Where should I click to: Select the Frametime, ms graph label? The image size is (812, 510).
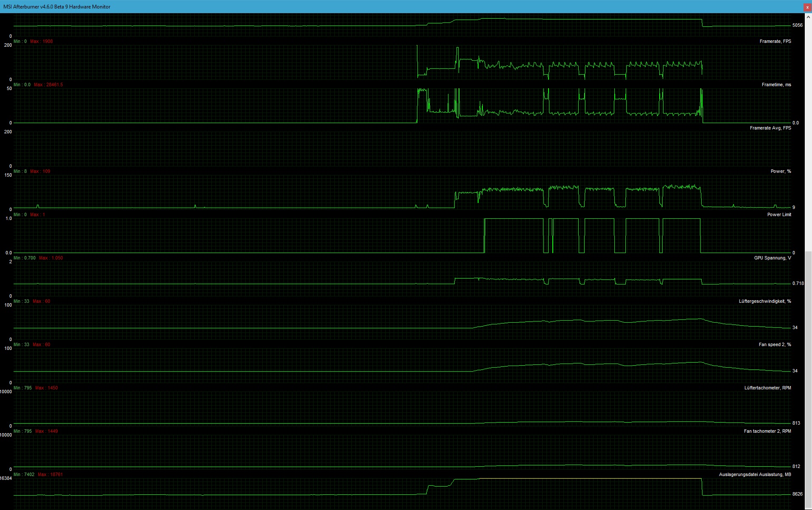coord(776,85)
